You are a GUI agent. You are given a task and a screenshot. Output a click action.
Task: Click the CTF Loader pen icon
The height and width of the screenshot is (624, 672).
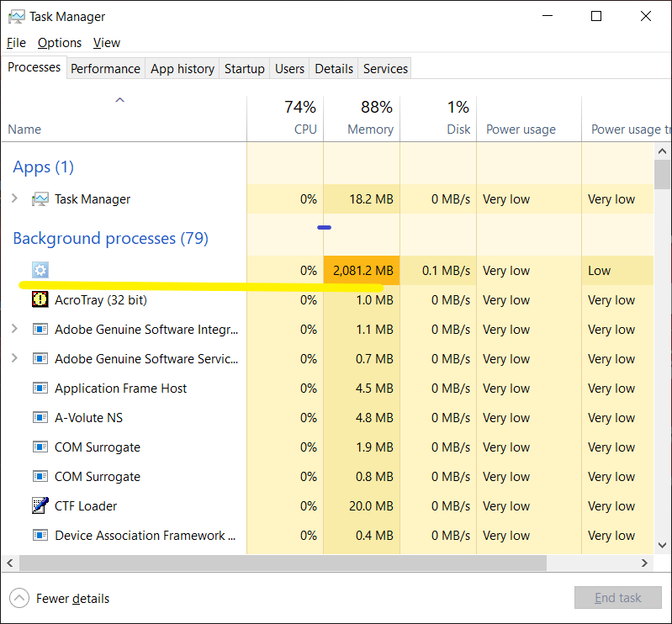[40, 505]
